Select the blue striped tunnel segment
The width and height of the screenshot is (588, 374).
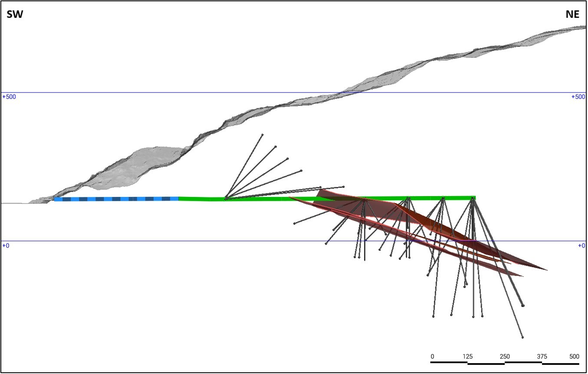tap(116, 199)
